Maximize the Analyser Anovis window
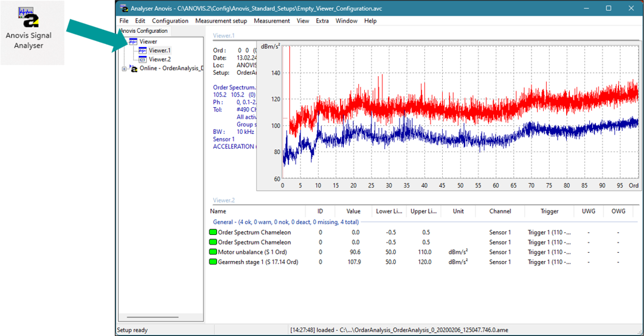 tap(609, 9)
